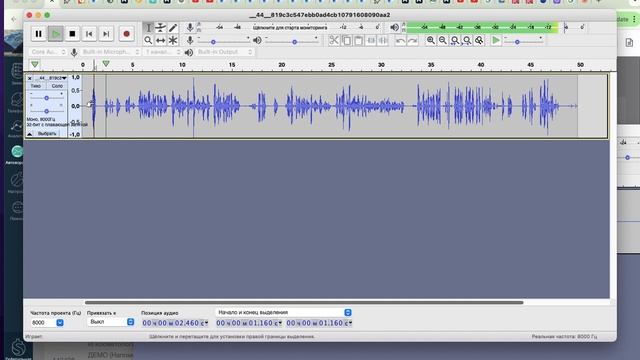The height and width of the screenshot is (360, 640).
Task: Copy the selection with the Copy icon
Action: (346, 40)
